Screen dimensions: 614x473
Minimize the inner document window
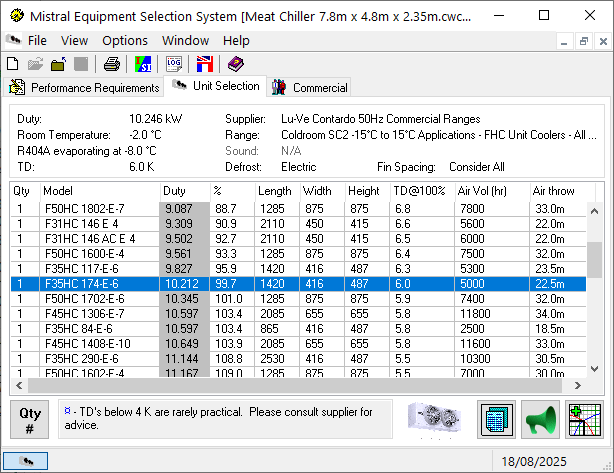(x=564, y=41)
